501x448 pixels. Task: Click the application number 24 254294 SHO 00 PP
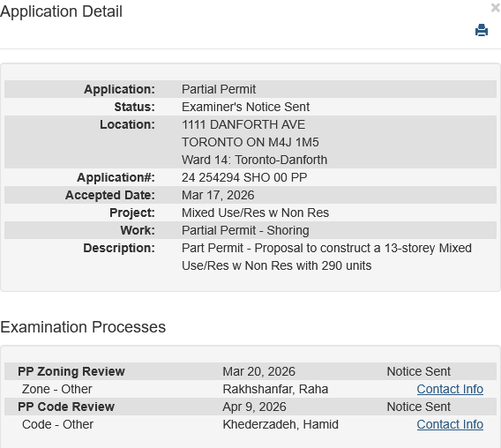pyautogui.click(x=244, y=177)
